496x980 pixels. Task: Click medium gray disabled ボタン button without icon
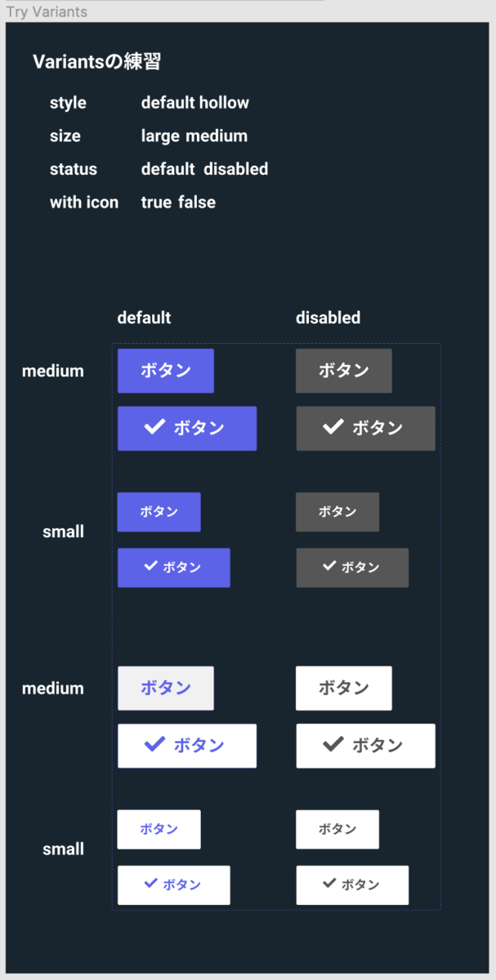pyautogui.click(x=344, y=371)
